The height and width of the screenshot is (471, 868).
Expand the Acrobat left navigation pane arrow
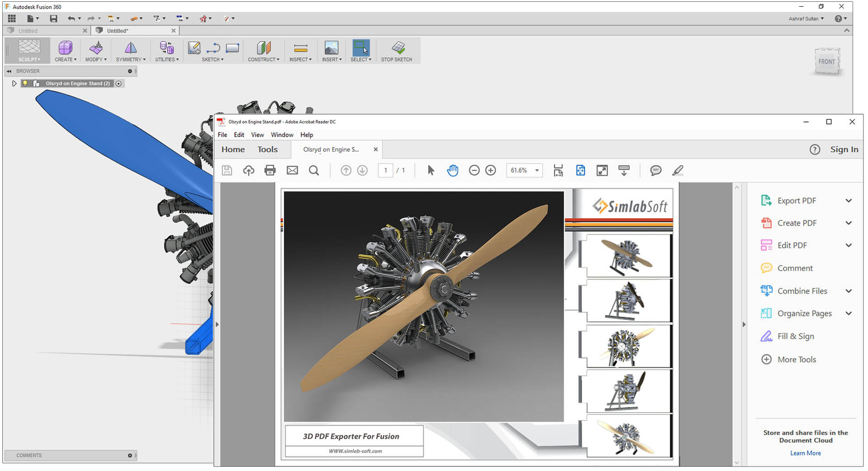(x=217, y=324)
